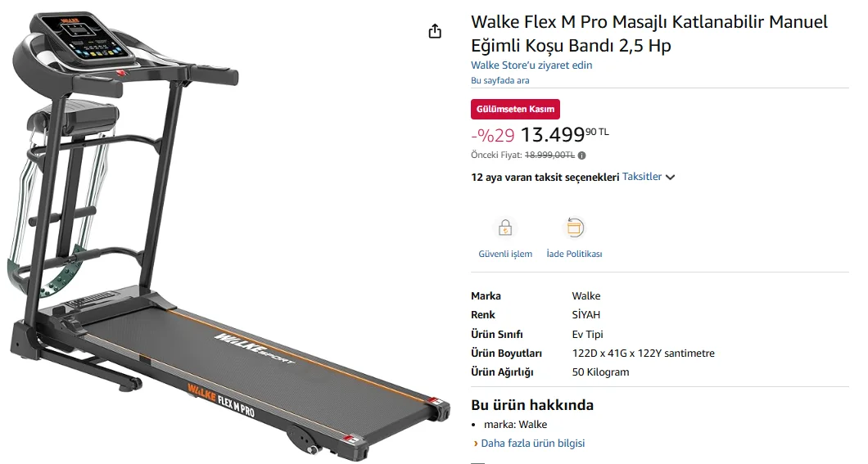Select the 122D x 41G x 122Y dimensions value
The width and height of the screenshot is (868, 464).
pos(643,354)
